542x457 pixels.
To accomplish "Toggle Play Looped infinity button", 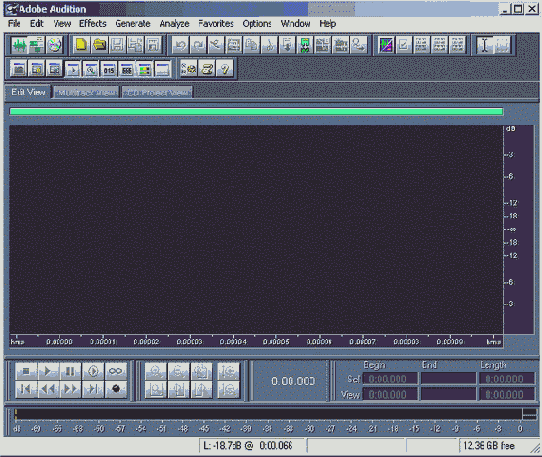I will (x=115, y=371).
